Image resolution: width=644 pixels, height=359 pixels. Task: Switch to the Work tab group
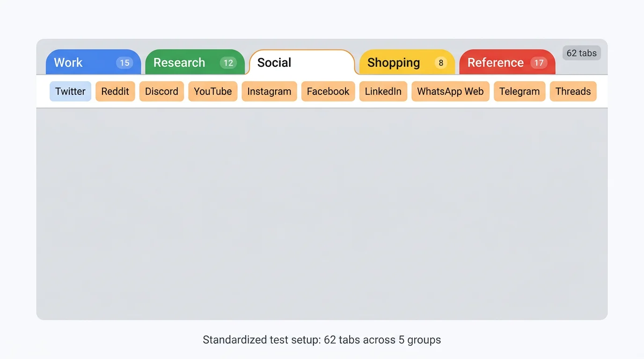click(x=68, y=62)
